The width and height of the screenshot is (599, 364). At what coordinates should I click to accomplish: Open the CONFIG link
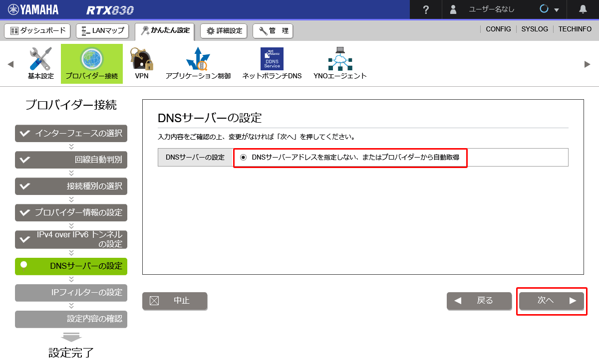click(498, 29)
